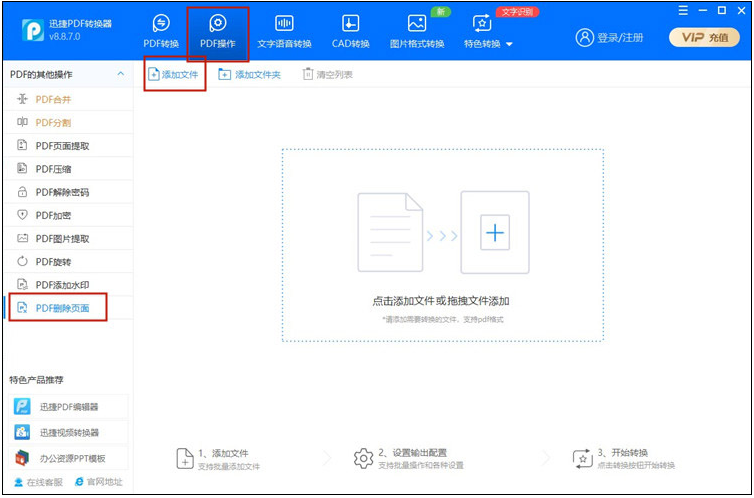Image resolution: width=754 pixels, height=498 pixels.
Task: Click the step 3 开始转换 icon
Action: (x=583, y=459)
